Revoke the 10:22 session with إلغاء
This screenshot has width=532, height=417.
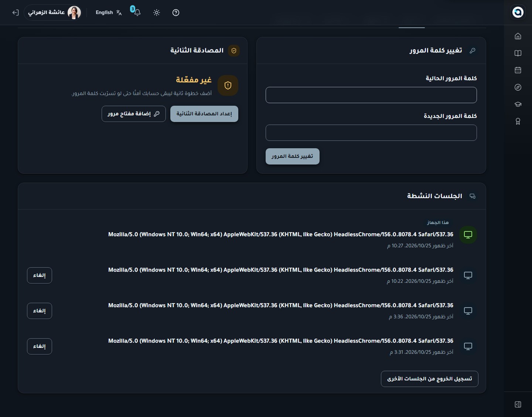pyautogui.click(x=40, y=275)
